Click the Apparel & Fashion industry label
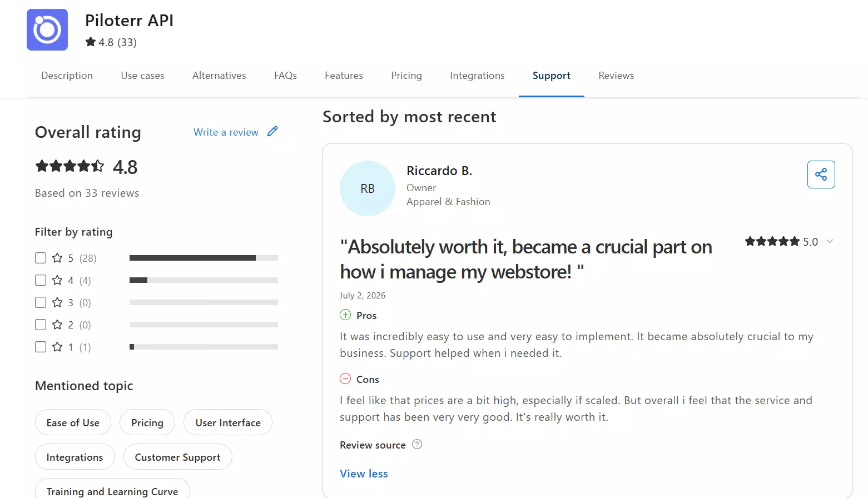This screenshot has width=868, height=498. point(448,202)
